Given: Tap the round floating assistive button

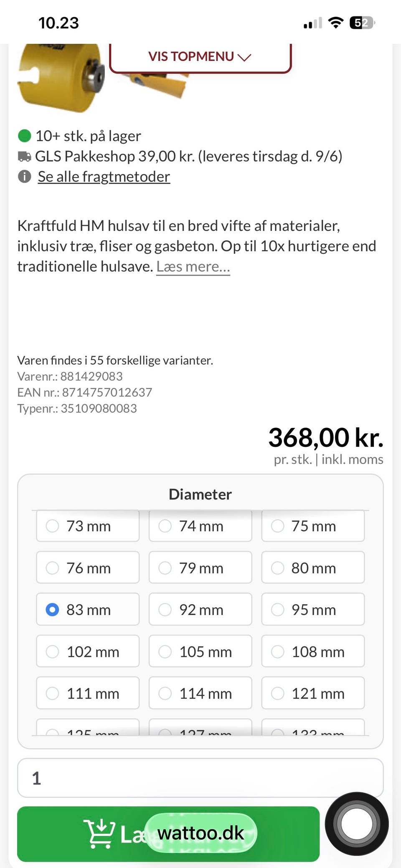Looking at the screenshot, I should pos(357,824).
